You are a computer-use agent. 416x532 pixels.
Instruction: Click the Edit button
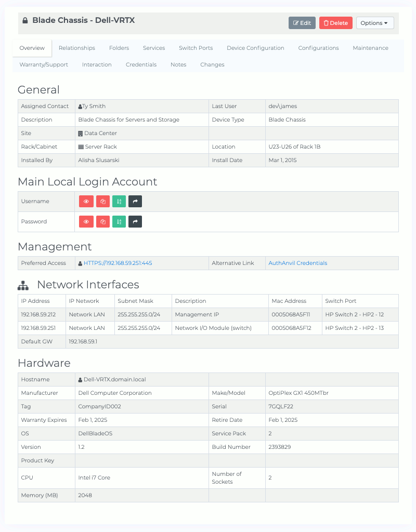[x=302, y=23]
